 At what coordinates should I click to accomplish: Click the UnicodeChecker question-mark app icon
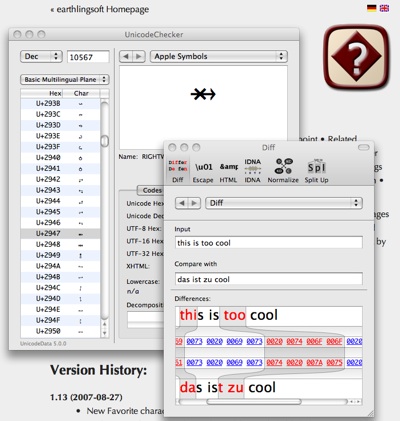(x=356, y=57)
